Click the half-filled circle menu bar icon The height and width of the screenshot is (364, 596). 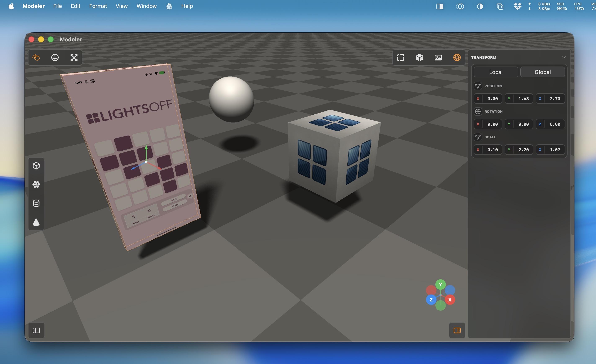(480, 6)
